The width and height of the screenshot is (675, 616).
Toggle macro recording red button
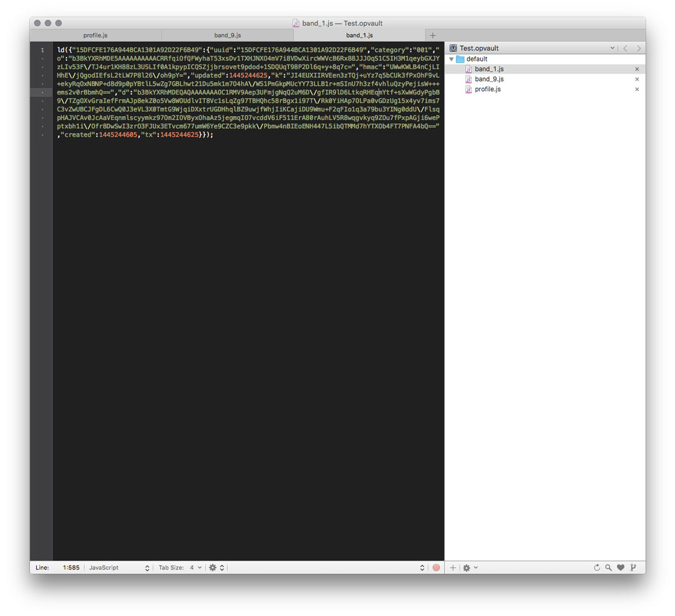point(436,568)
